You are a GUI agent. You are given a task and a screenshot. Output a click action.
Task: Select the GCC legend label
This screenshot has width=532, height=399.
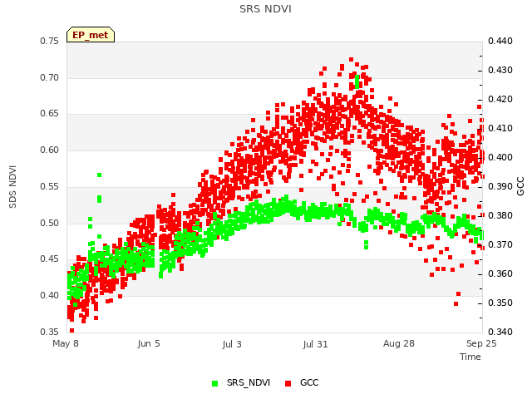[x=309, y=382]
